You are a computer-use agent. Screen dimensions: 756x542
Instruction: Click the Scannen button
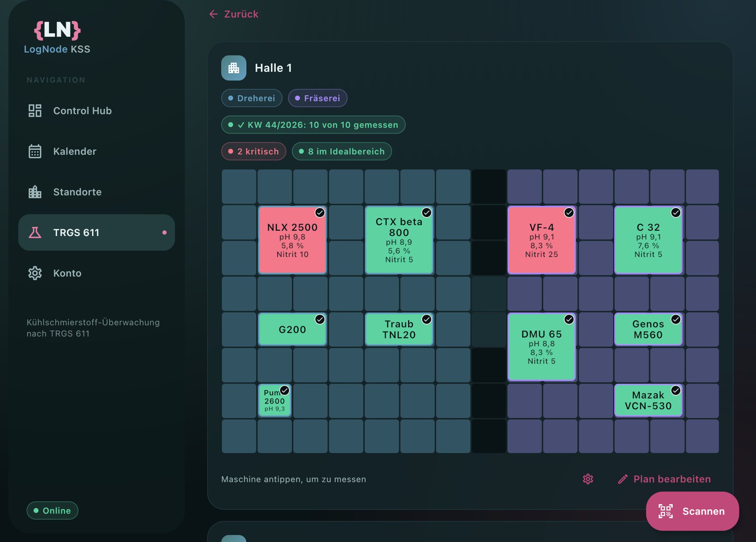click(692, 511)
